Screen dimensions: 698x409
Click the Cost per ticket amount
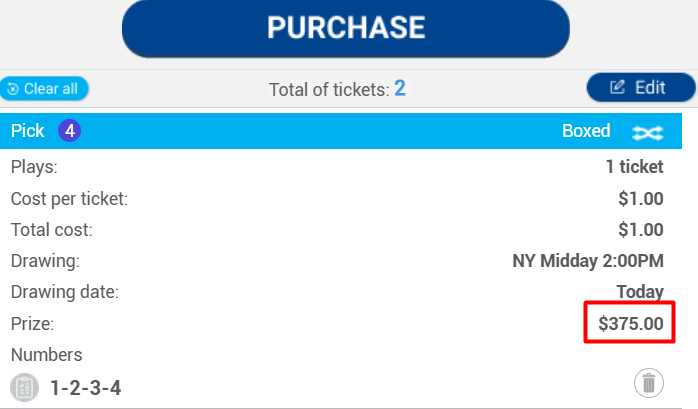(x=640, y=199)
